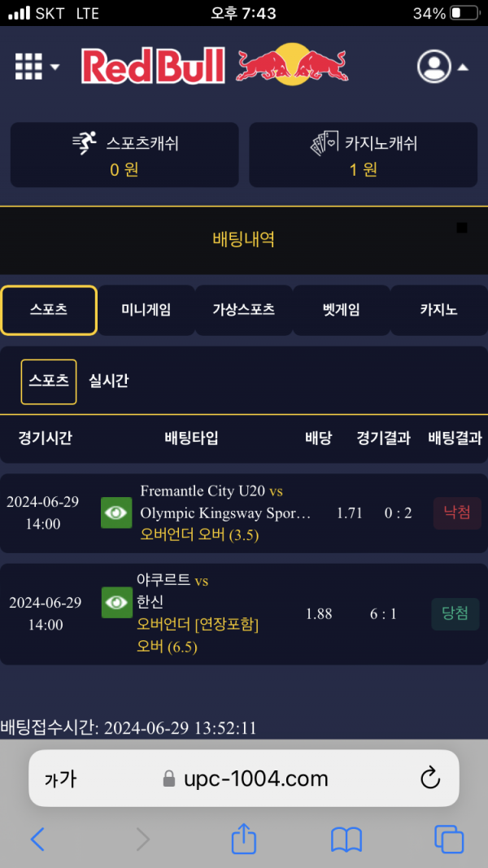The image size is (488, 868).
Task: Tap the Safari back arrow
Action: (x=37, y=840)
